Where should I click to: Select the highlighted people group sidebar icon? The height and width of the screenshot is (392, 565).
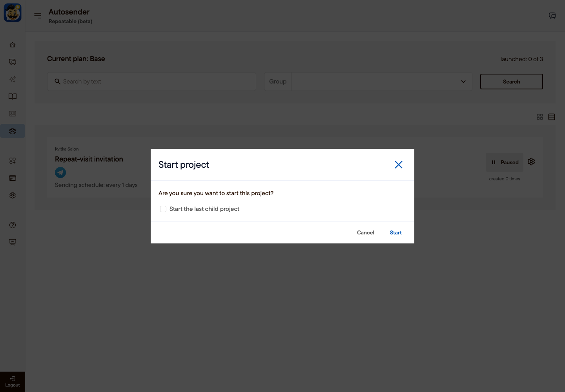tap(13, 131)
